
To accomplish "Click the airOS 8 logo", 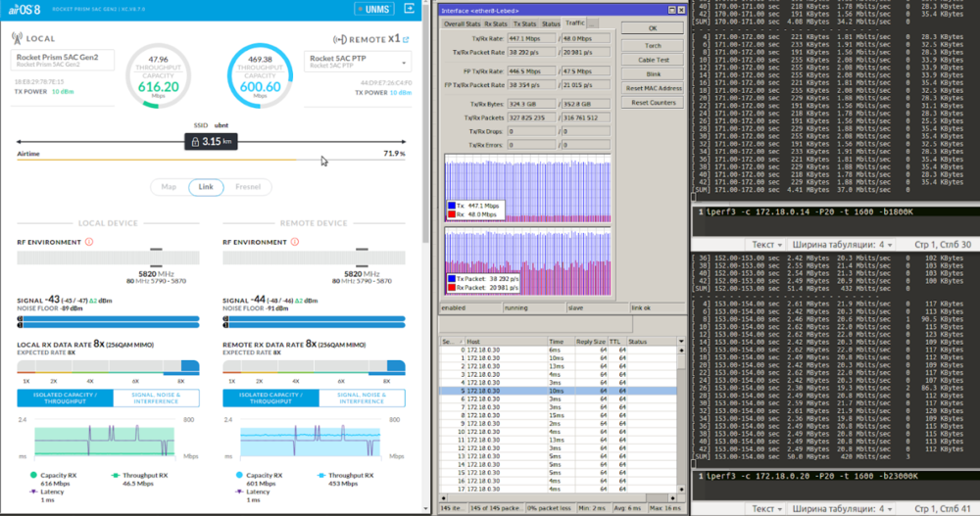I will [24, 10].
